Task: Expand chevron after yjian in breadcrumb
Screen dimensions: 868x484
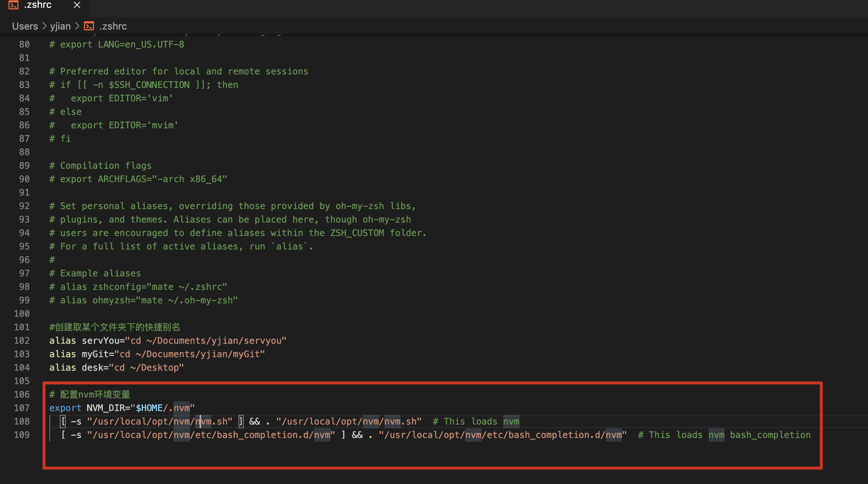Action: 77,26
